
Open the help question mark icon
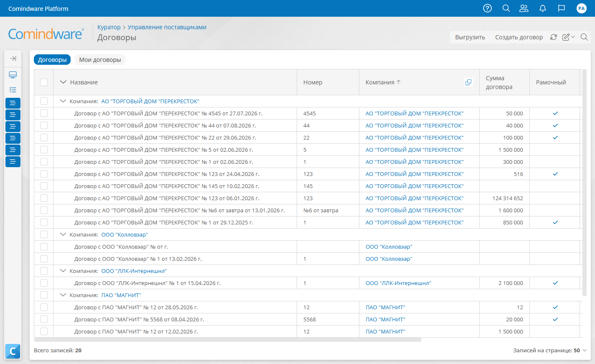[487, 8]
